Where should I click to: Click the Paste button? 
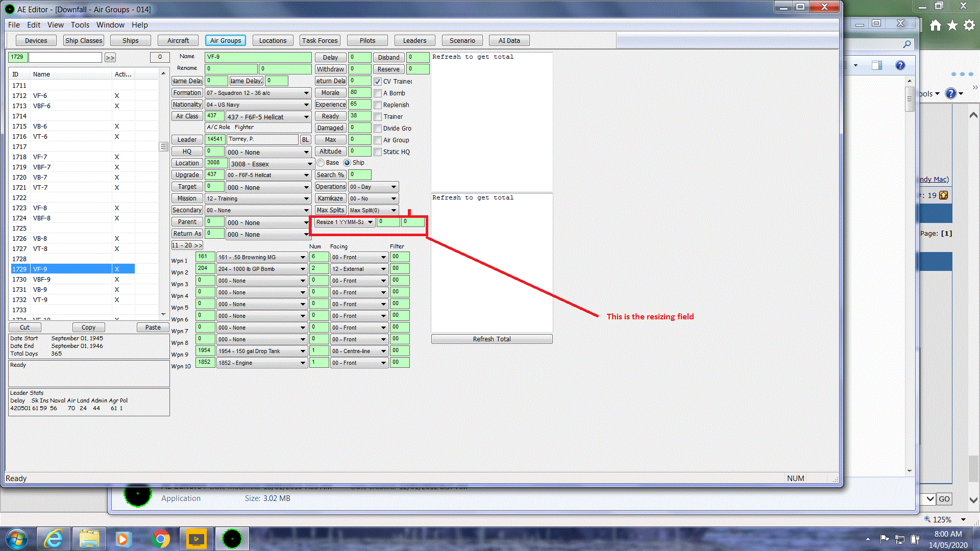tap(153, 328)
